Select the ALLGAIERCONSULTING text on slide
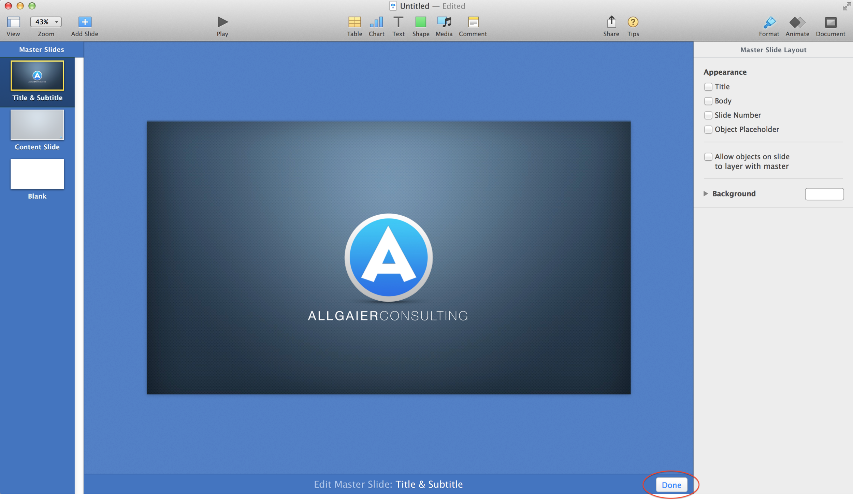Image resolution: width=853 pixels, height=504 pixels. point(388,316)
